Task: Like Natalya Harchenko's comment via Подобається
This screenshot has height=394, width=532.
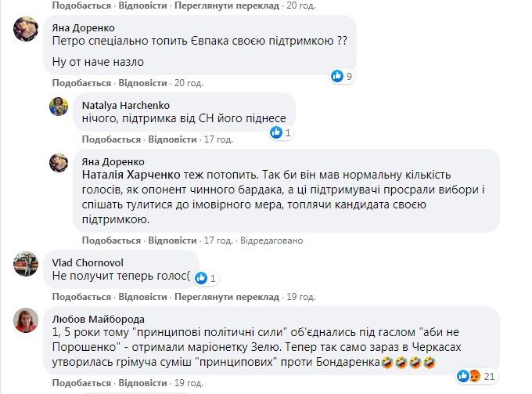Action: coord(111,139)
